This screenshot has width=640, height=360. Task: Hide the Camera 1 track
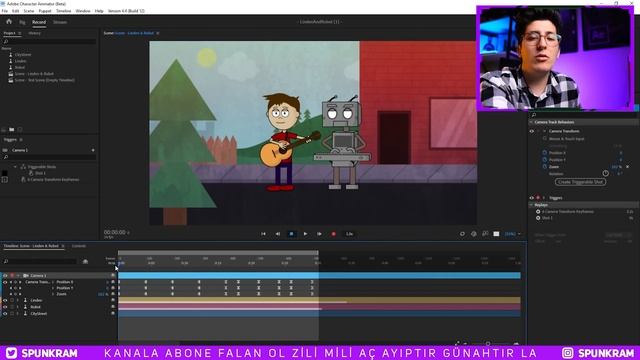pyautogui.click(x=5, y=276)
